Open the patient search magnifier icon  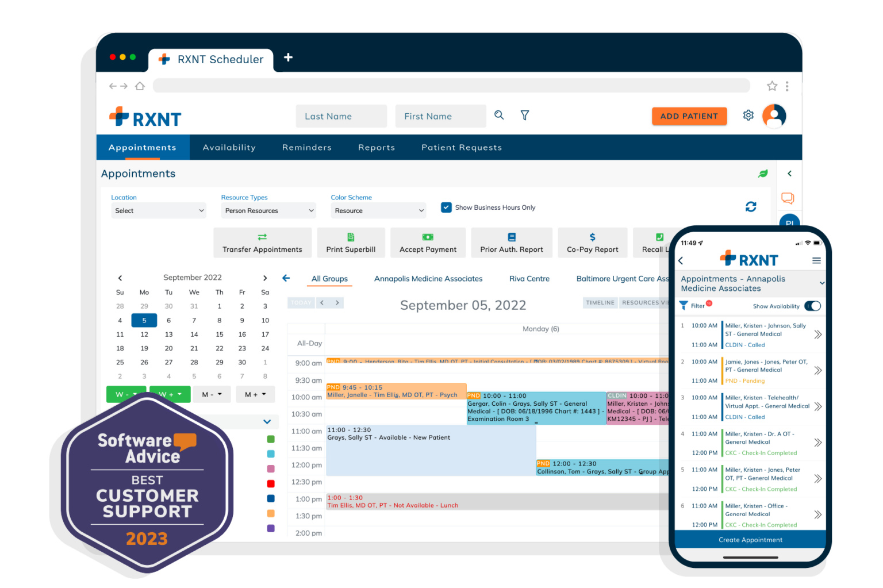(498, 115)
